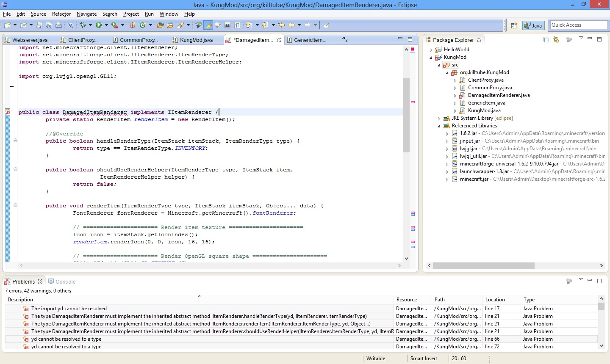Open the Refactor menu
610x364 pixels.
pos(61,14)
